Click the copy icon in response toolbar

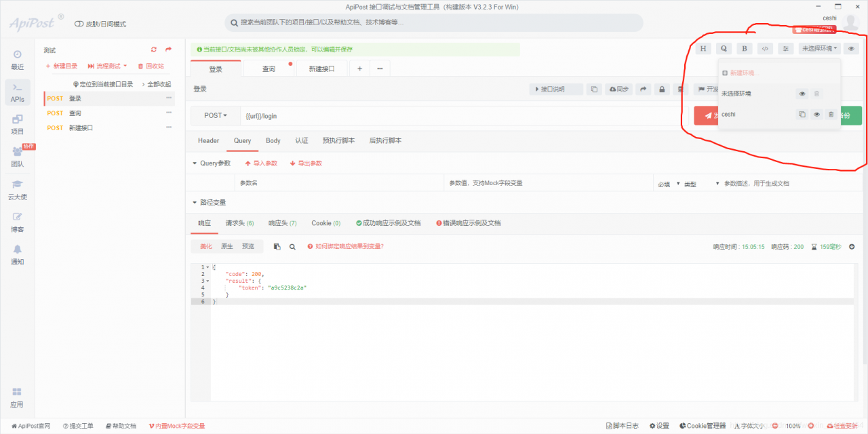[277, 247]
